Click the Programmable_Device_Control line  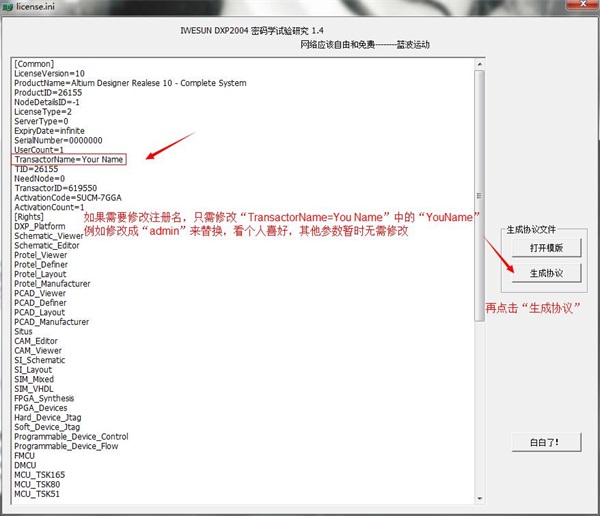point(71,437)
